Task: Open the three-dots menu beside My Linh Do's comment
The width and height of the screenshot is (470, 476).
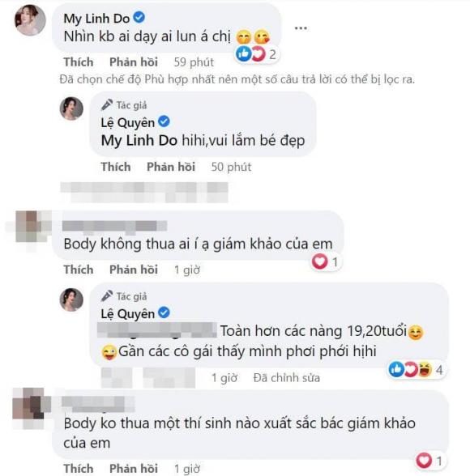Action: click(x=301, y=28)
